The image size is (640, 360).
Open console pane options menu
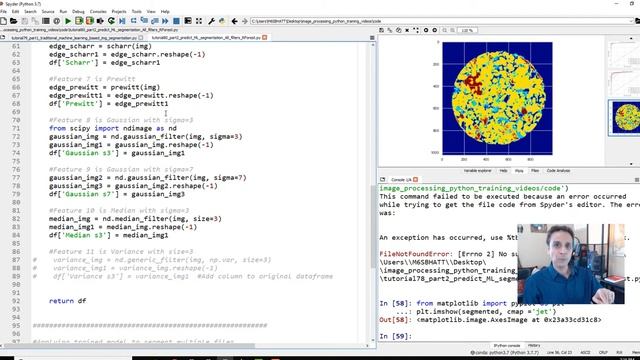[637, 180]
